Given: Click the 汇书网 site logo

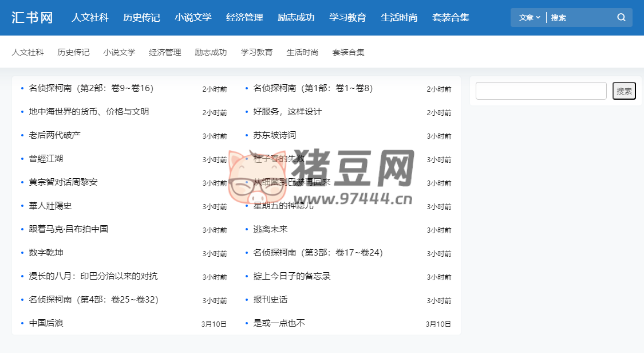Looking at the screenshot, I should tap(32, 17).
